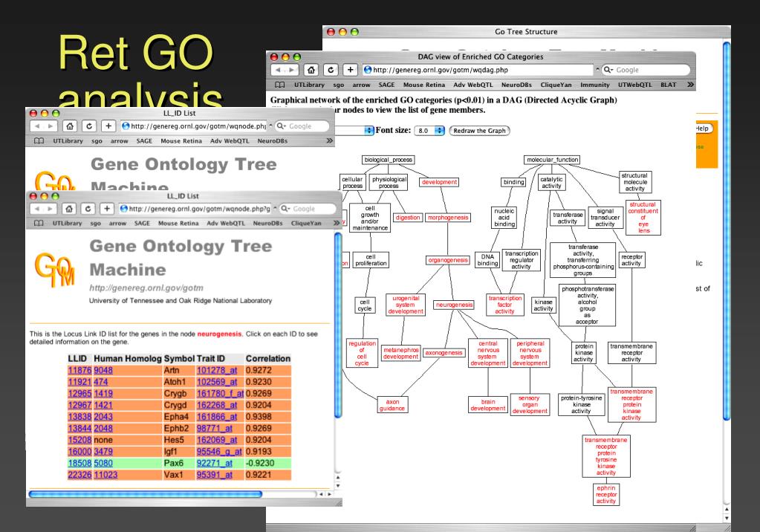The height and width of the screenshot is (532, 760).
Task: Click Home icon in rear LL_ID List window
Action: coord(70,126)
